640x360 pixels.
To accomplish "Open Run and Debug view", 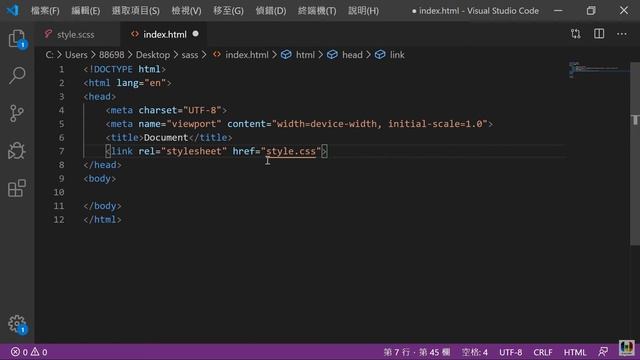I will tap(17, 150).
